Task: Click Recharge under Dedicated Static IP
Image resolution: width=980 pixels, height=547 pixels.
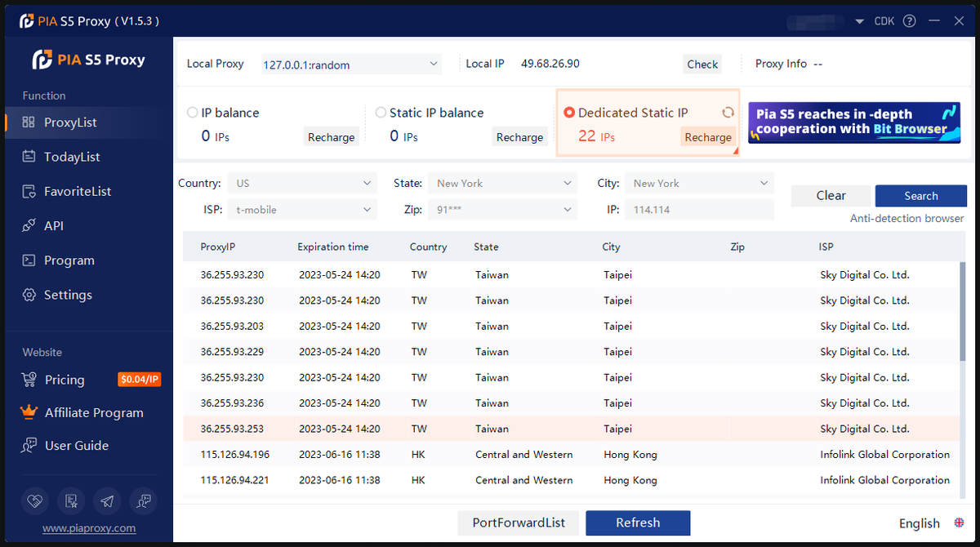Action: coord(708,137)
